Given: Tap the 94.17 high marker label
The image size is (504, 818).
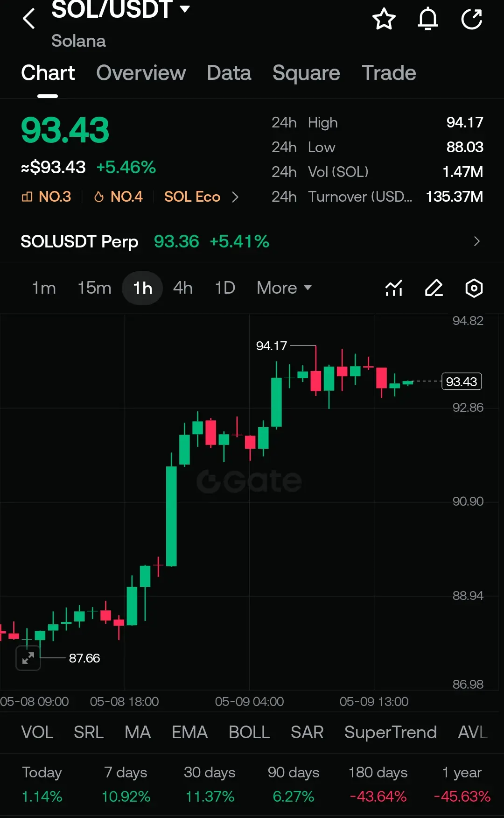Looking at the screenshot, I should pyautogui.click(x=271, y=346).
